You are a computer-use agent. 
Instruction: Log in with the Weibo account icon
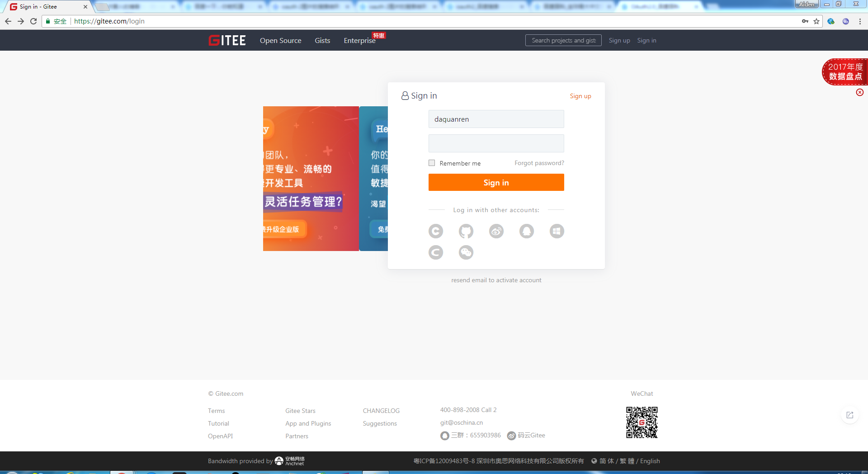click(496, 231)
